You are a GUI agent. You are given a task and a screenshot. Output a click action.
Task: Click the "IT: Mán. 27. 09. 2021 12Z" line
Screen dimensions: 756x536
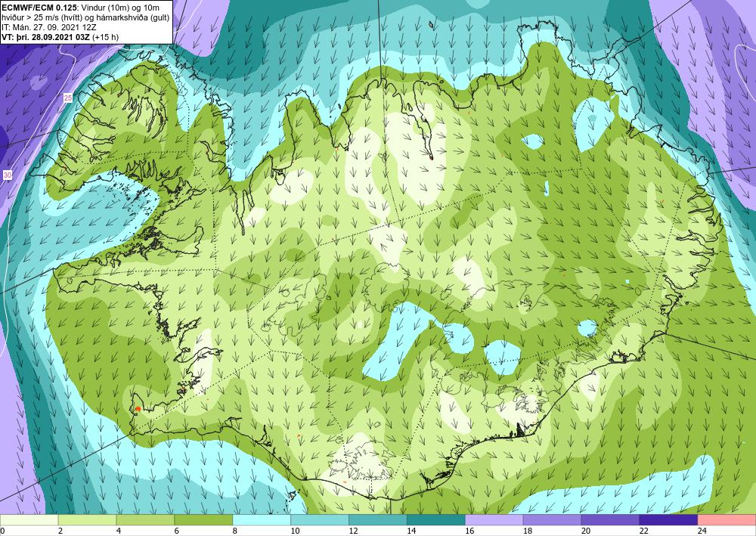(48, 27)
